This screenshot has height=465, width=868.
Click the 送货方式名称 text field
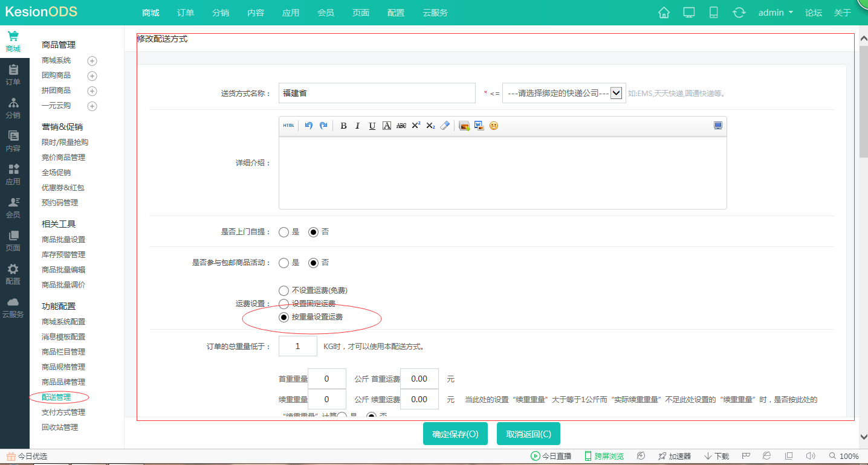click(377, 93)
